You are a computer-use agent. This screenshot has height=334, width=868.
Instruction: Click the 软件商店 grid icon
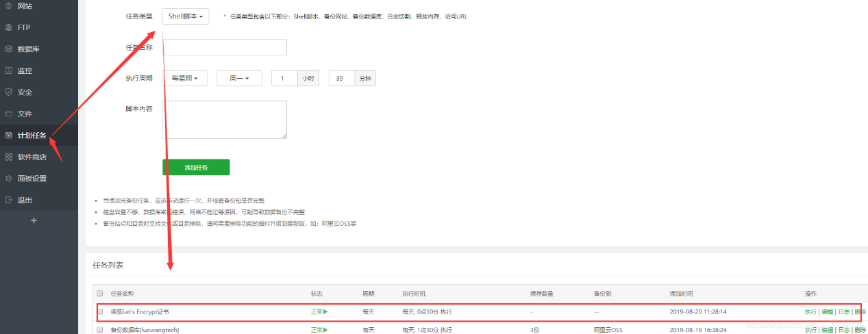click(8, 157)
